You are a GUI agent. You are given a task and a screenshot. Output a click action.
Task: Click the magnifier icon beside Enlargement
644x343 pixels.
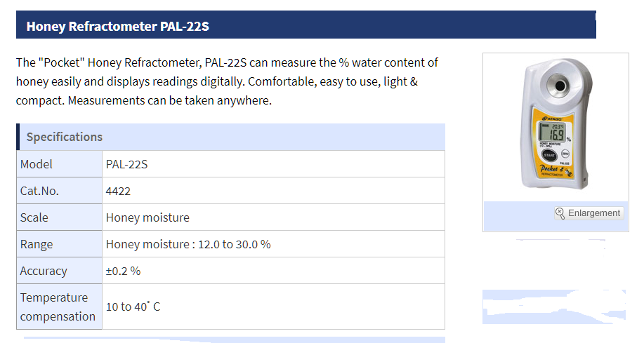560,213
